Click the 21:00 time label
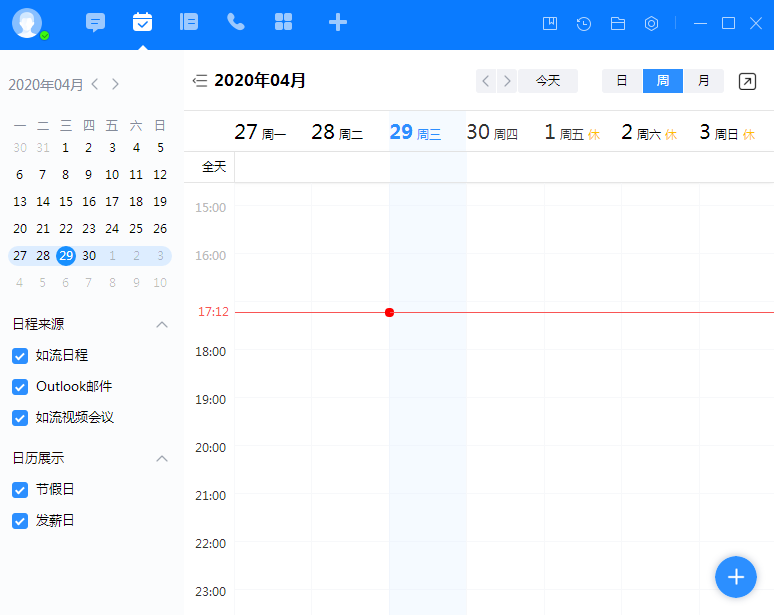 [x=210, y=496]
